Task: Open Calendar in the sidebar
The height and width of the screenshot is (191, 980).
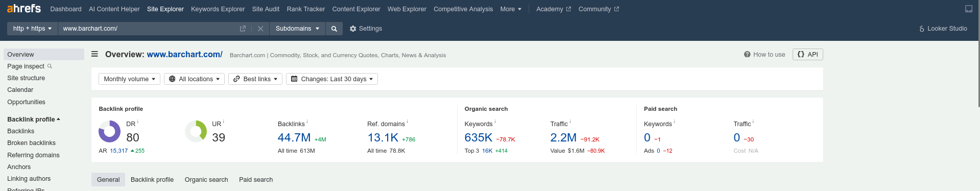Action: (20, 90)
